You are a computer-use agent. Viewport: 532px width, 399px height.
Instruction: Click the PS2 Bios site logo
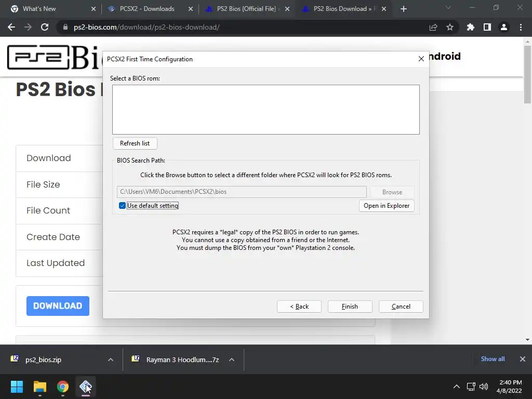[x=54, y=57]
